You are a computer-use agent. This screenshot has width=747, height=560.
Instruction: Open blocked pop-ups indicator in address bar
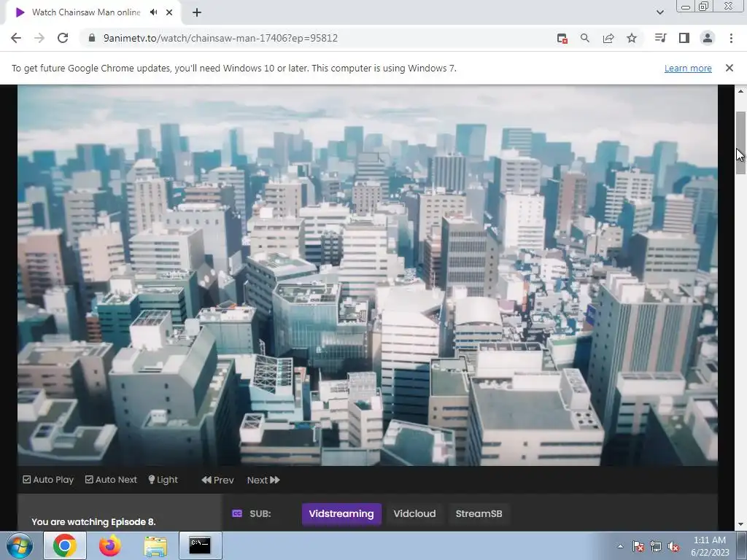tap(562, 38)
